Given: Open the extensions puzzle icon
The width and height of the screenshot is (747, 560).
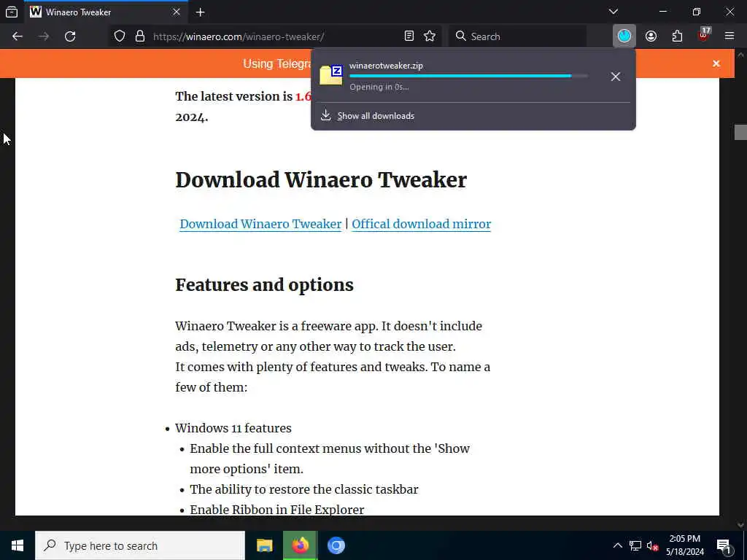Looking at the screenshot, I should (x=677, y=36).
